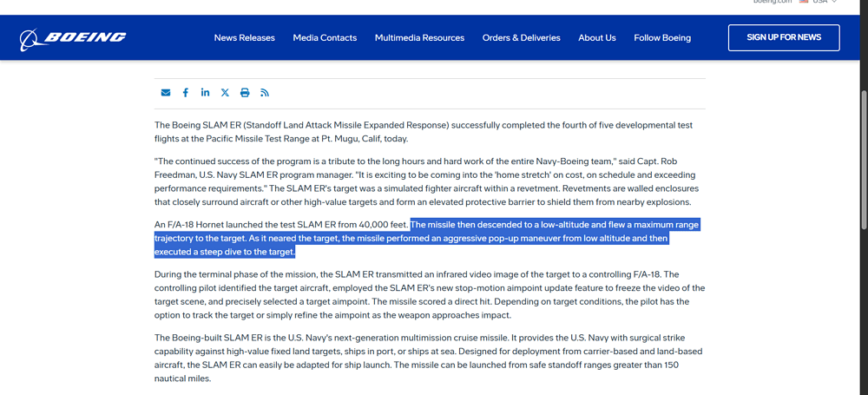Share article via email envelope icon
The image size is (868, 395).
pyautogui.click(x=166, y=93)
